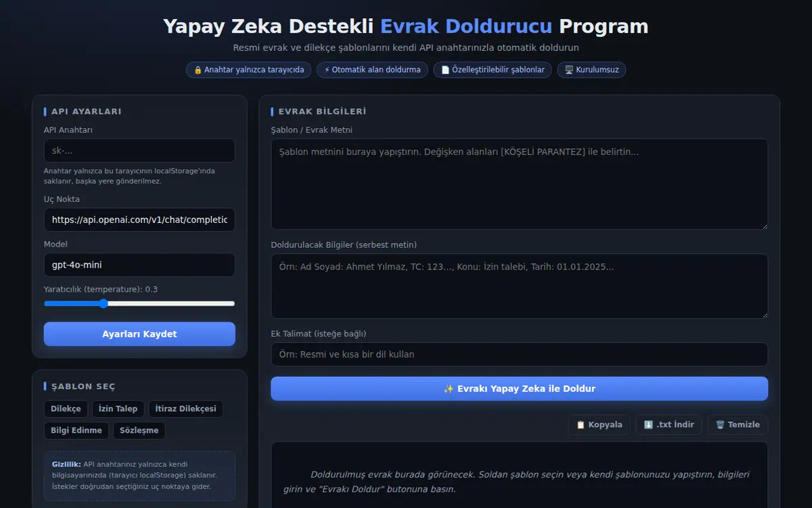
Task: Click the resize handle of template textarea
Action: [x=764, y=226]
